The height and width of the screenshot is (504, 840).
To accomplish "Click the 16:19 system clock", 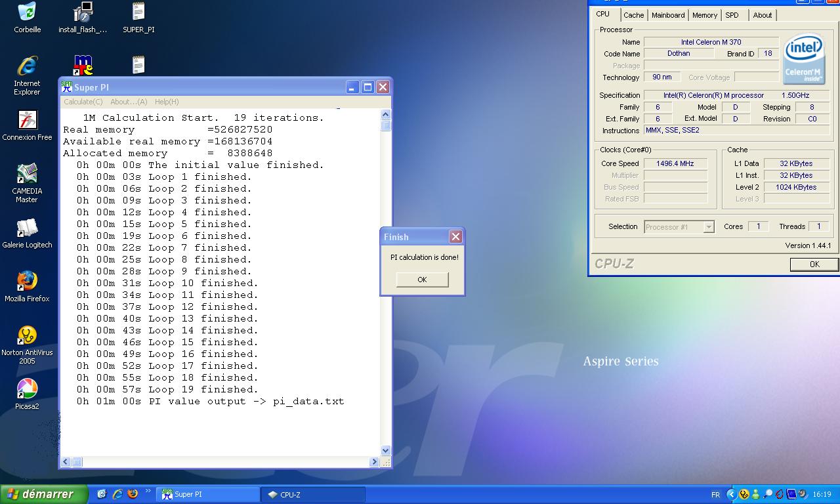I will click(822, 494).
